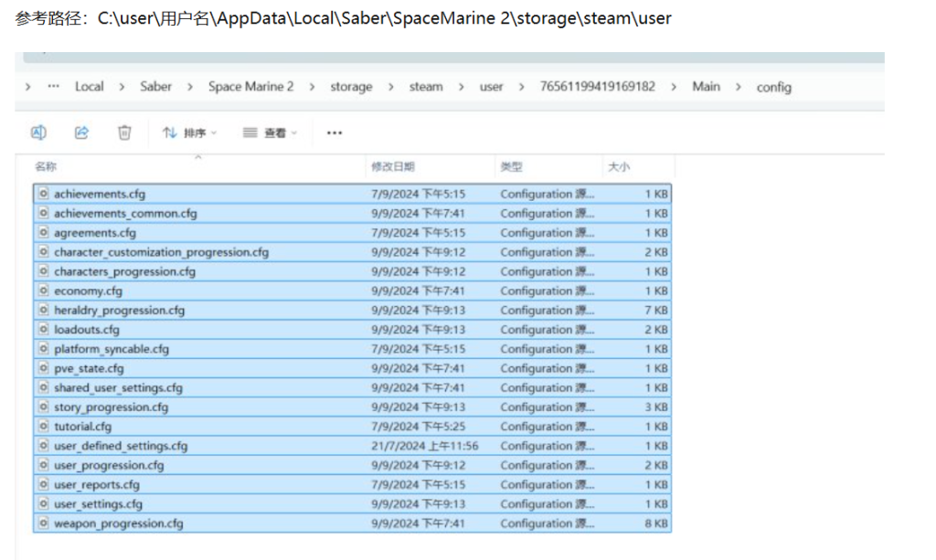Sort by Size (大小) column header
This screenshot has width=936, height=560.
point(619,166)
